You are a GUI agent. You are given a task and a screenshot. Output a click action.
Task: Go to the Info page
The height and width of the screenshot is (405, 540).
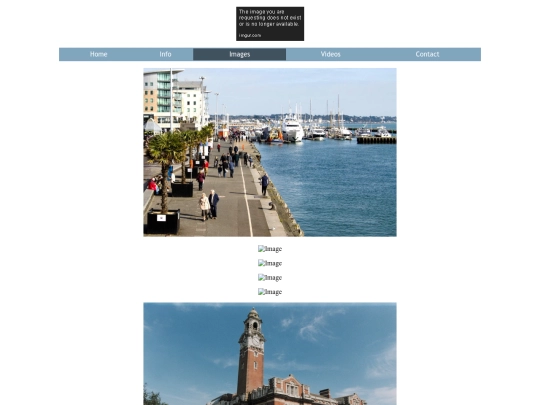point(165,54)
